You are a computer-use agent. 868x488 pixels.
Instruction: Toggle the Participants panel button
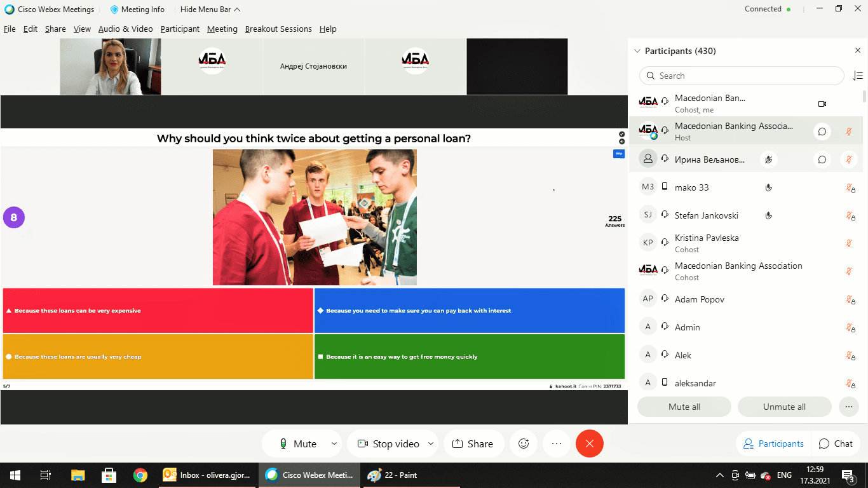click(x=773, y=444)
